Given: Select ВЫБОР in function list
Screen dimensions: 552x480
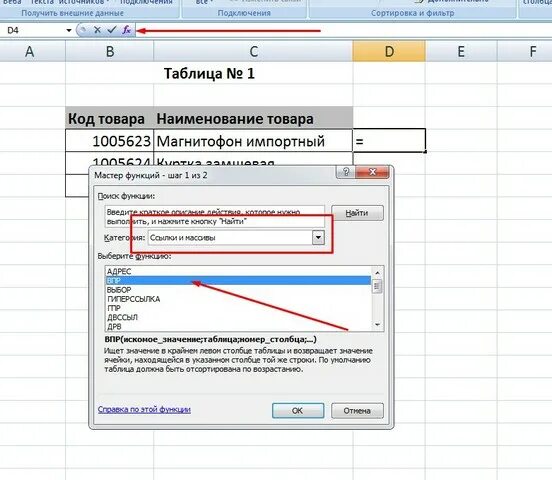Looking at the screenshot, I should pos(238,290).
